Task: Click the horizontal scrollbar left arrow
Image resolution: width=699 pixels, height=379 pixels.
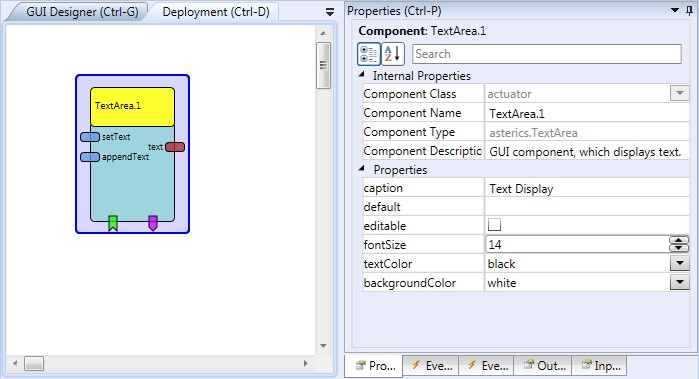Action: (x=15, y=363)
